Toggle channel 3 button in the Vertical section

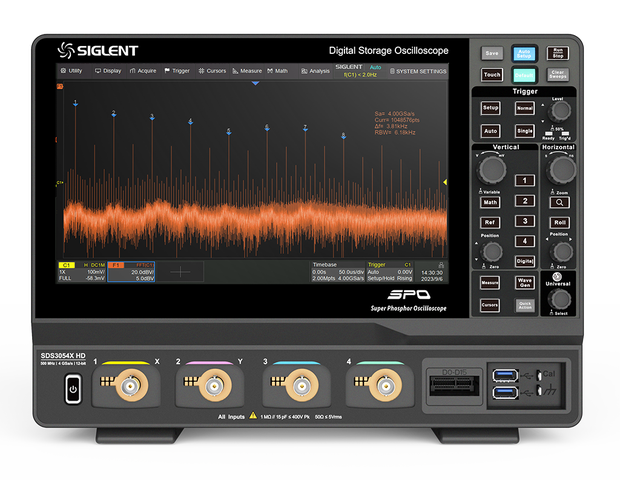coord(525,221)
